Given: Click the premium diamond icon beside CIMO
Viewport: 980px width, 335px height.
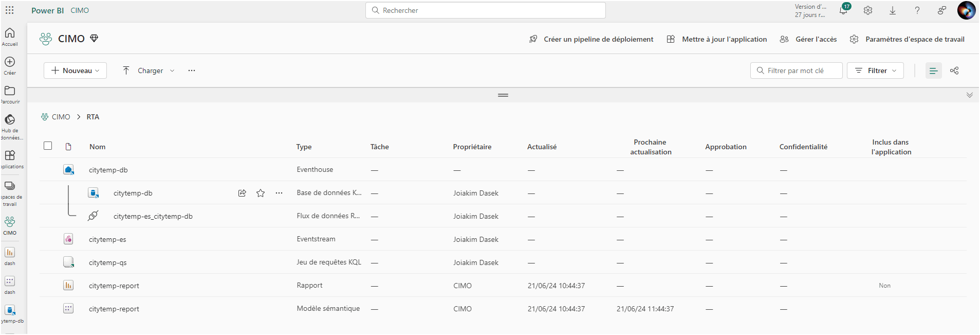Looking at the screenshot, I should click(94, 39).
